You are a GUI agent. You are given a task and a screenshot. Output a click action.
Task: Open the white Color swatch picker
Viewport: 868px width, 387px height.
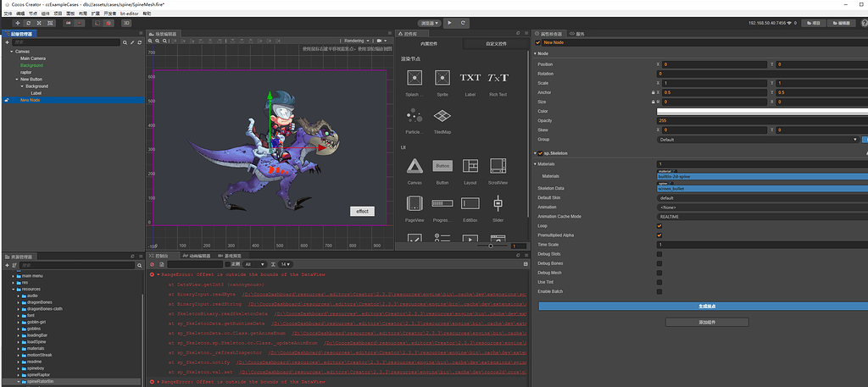coord(760,111)
